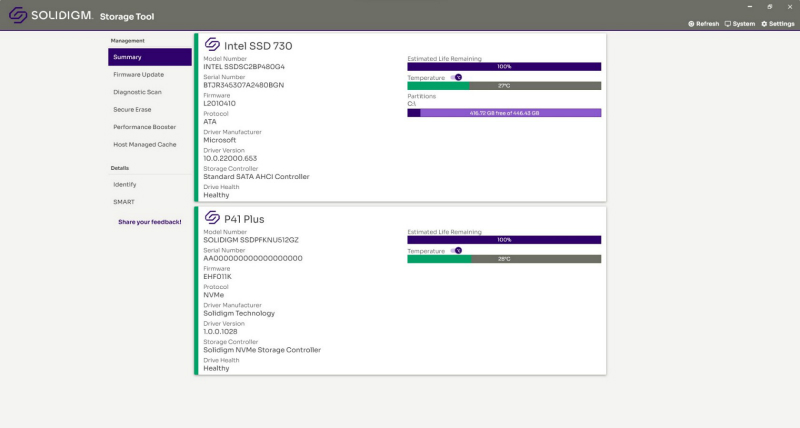Minimize the Storage Tool window
This screenshot has width=800, height=428.
click(x=750, y=6)
